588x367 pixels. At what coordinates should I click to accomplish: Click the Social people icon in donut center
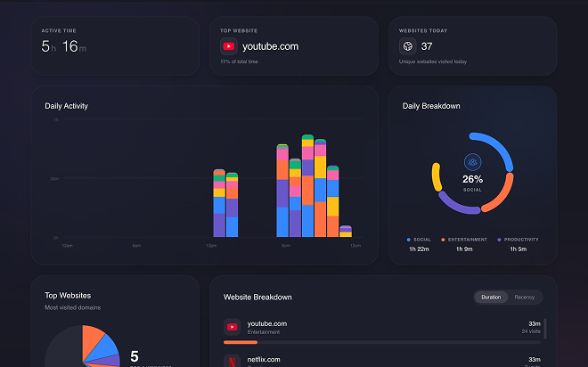(x=472, y=162)
